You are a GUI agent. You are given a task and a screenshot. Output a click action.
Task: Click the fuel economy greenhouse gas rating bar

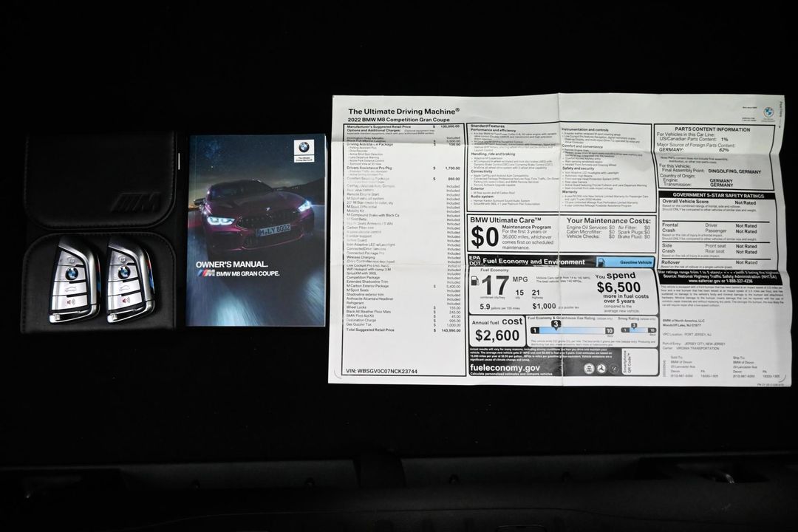coord(569,330)
